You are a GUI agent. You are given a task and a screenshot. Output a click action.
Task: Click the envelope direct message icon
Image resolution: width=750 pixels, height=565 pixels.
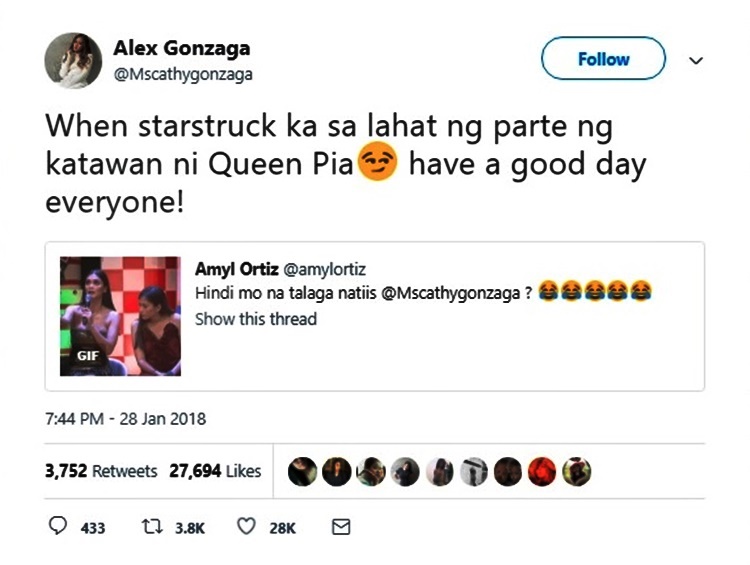[x=341, y=527]
